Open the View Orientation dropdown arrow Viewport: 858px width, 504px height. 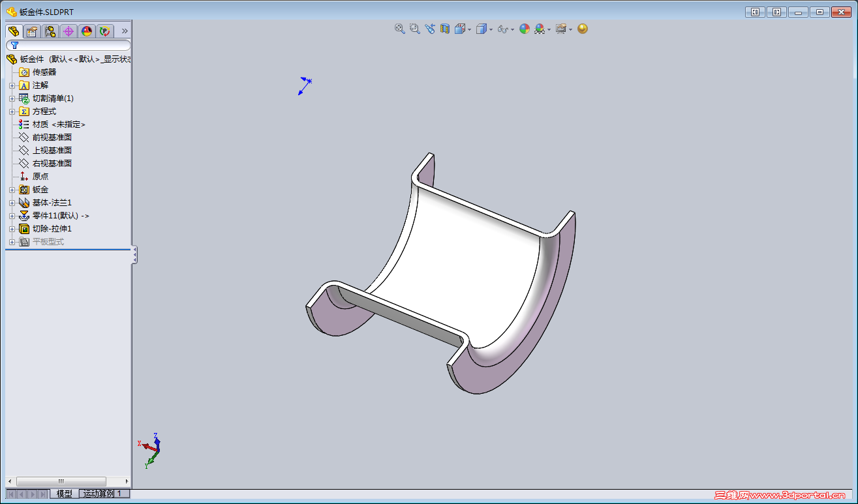pyautogui.click(x=469, y=29)
